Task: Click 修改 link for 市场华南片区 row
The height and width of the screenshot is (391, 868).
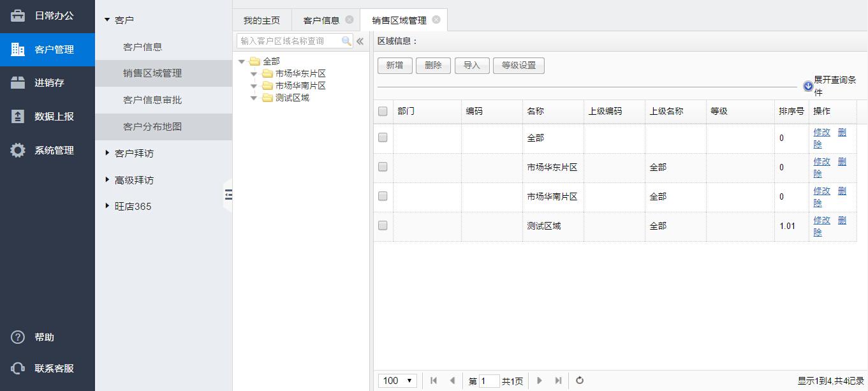Action: (821, 191)
